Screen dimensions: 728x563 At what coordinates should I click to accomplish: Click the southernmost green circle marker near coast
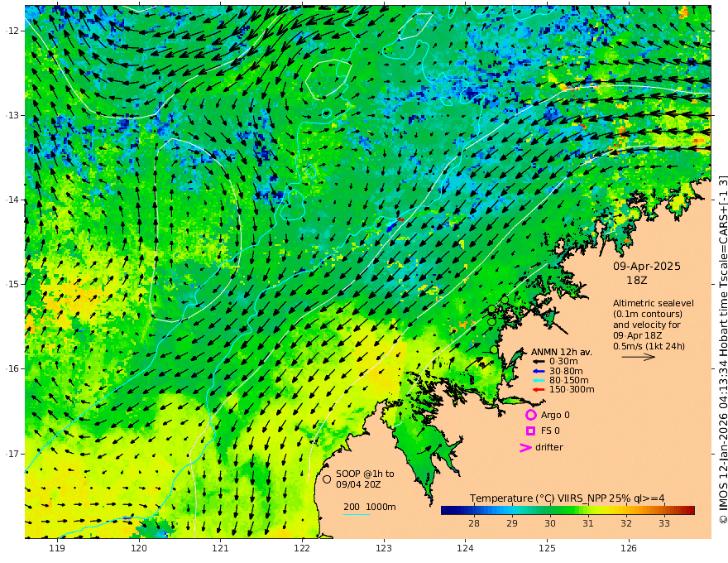494,349
